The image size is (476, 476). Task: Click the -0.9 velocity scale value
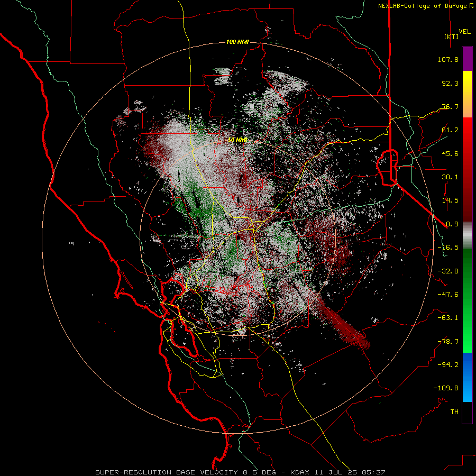(450, 224)
